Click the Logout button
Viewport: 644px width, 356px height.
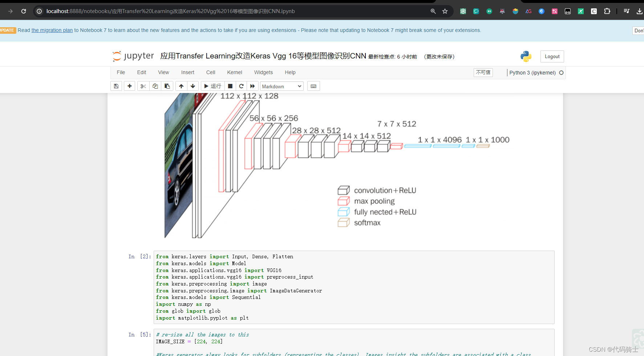point(552,56)
